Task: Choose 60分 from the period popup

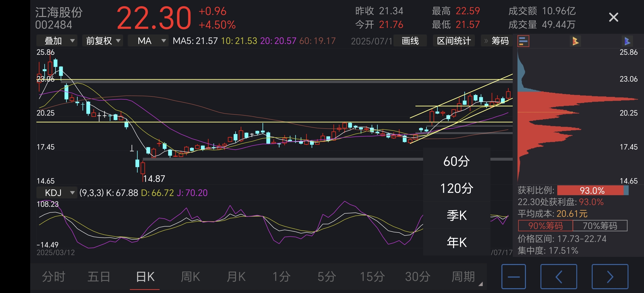Action: click(x=456, y=161)
